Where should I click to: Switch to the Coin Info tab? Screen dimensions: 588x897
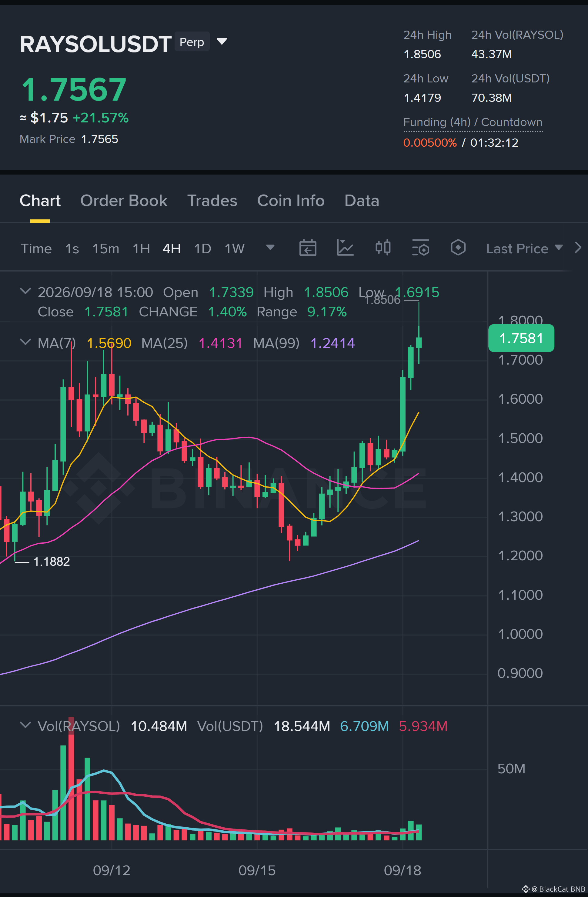[291, 201]
